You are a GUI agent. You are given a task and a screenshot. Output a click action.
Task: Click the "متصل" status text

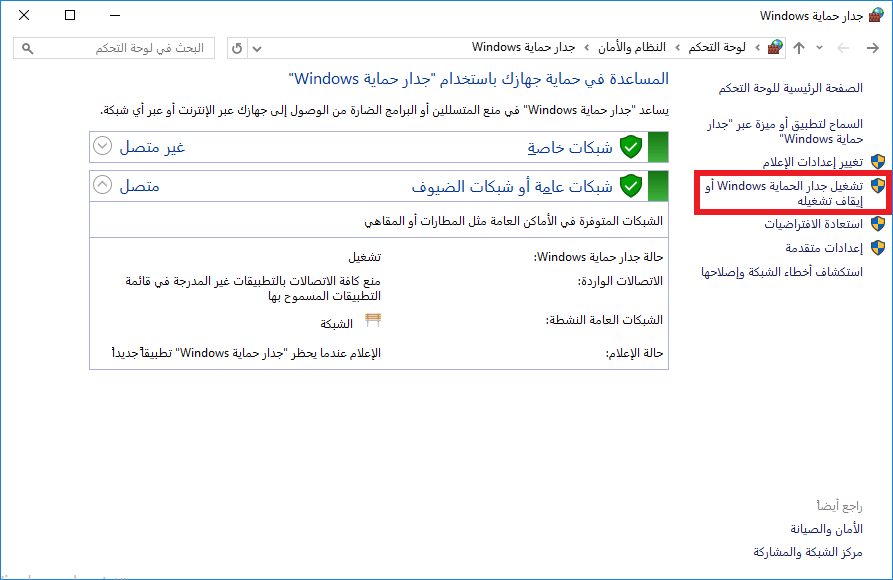[x=140, y=186]
